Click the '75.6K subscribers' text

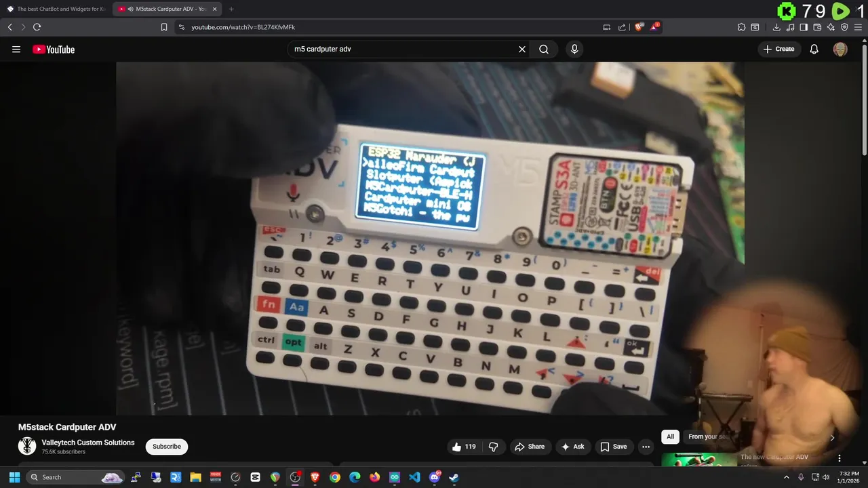pyautogui.click(x=64, y=452)
